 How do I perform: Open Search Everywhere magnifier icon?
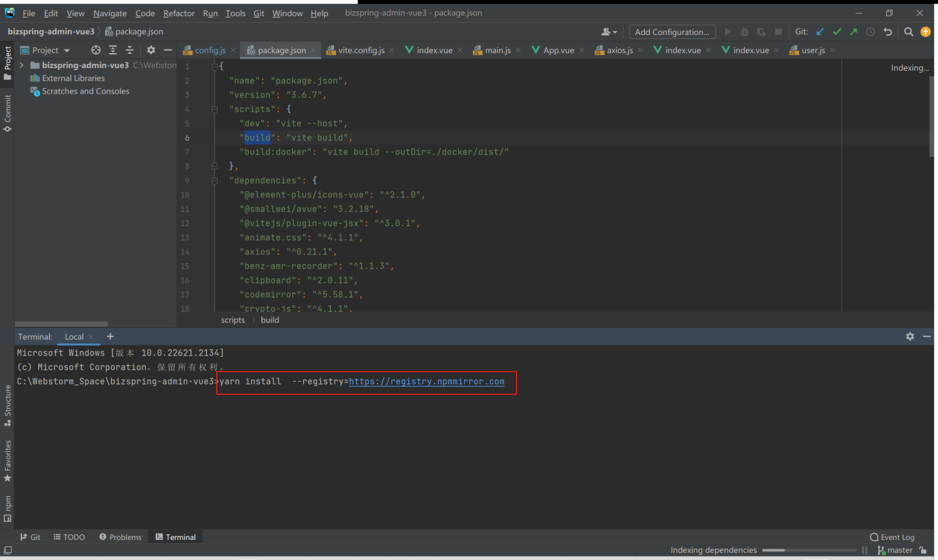point(909,32)
